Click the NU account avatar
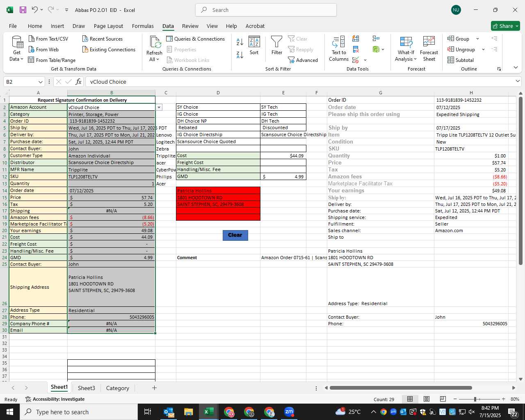 456,10
